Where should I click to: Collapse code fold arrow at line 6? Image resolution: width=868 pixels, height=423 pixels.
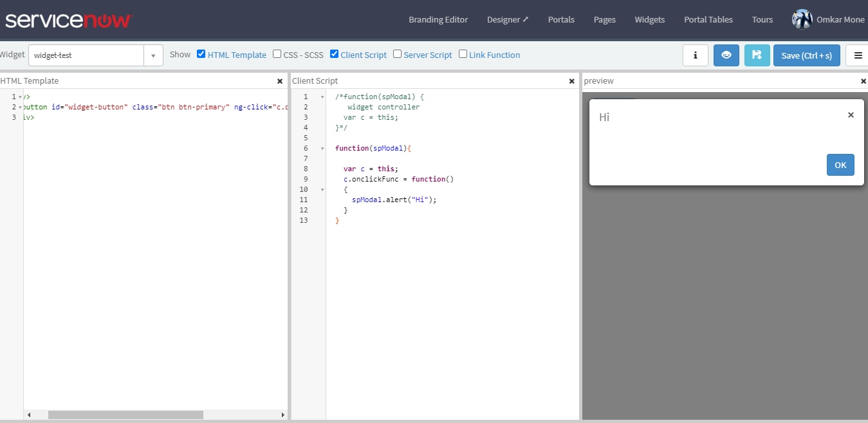(322, 149)
